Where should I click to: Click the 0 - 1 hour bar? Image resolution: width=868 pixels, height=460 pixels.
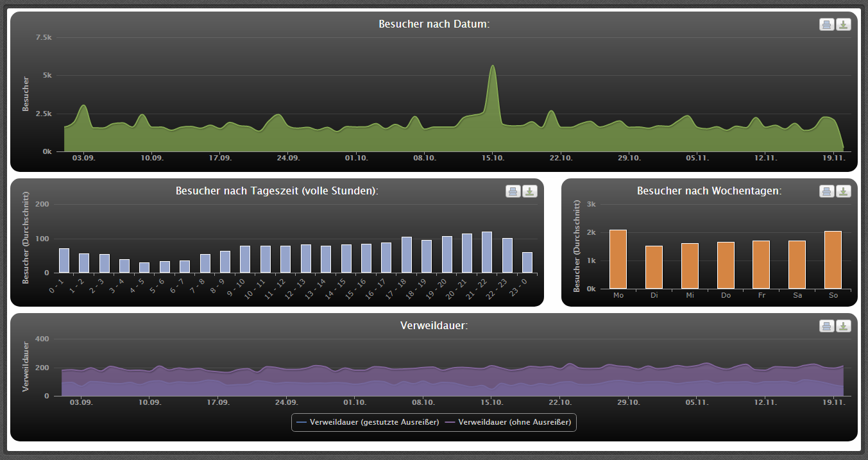[64, 260]
